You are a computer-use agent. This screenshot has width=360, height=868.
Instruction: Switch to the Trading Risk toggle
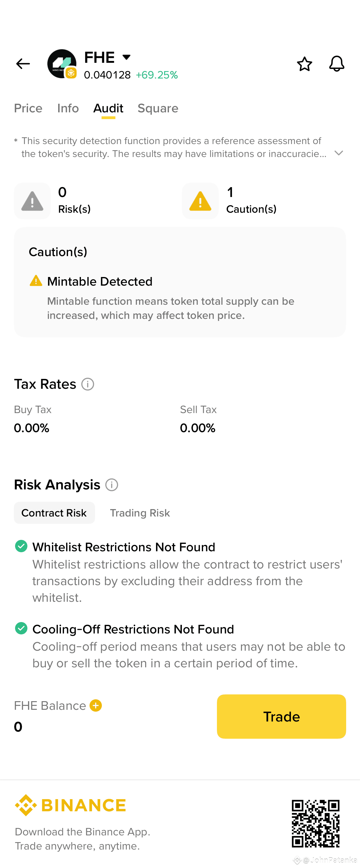tap(140, 513)
